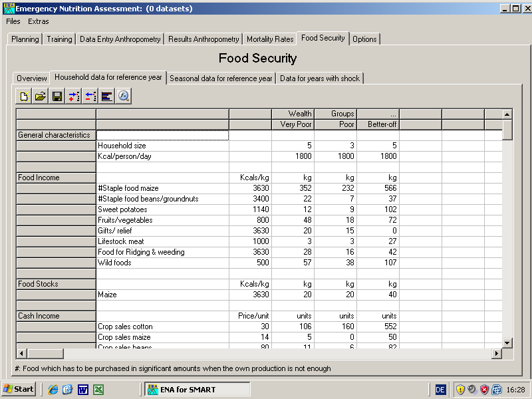The width and height of the screenshot is (532, 399).
Task: Save data with the floppy disk icon
Action: point(57,96)
